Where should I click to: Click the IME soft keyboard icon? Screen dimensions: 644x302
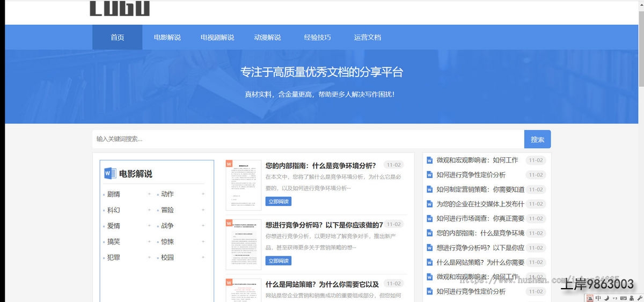(x=623, y=298)
